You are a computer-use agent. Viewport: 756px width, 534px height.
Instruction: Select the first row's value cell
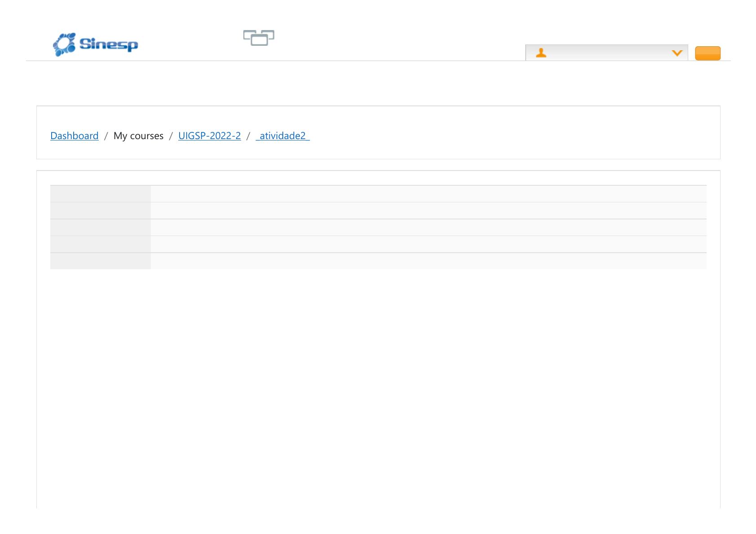click(x=428, y=194)
